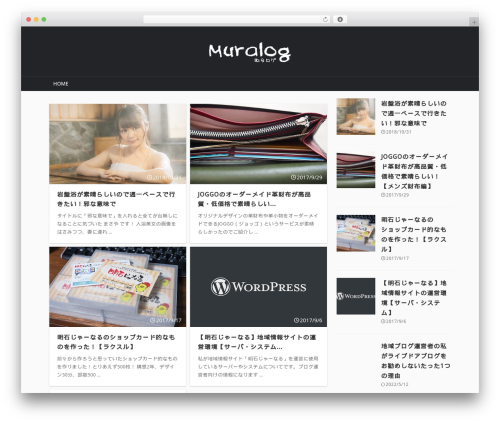
Task: Click sidebar wallet thumbnail
Action: (x=356, y=170)
